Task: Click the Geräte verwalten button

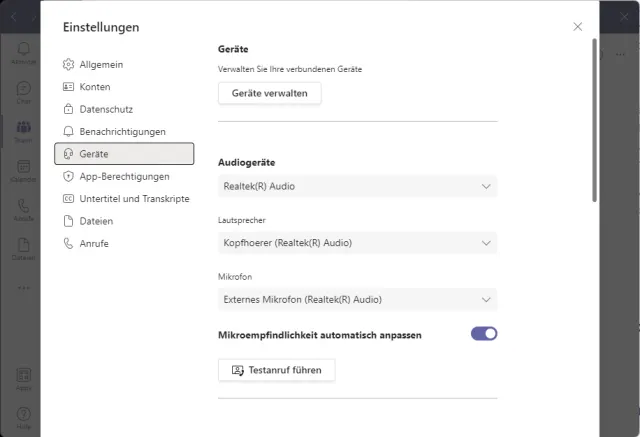Action: point(270,93)
